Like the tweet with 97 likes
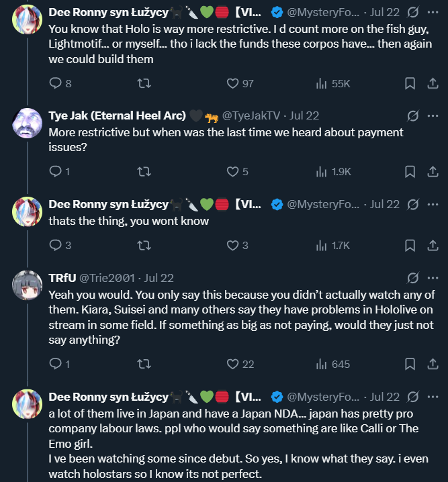The width and height of the screenshot is (448, 482). pyautogui.click(x=233, y=83)
